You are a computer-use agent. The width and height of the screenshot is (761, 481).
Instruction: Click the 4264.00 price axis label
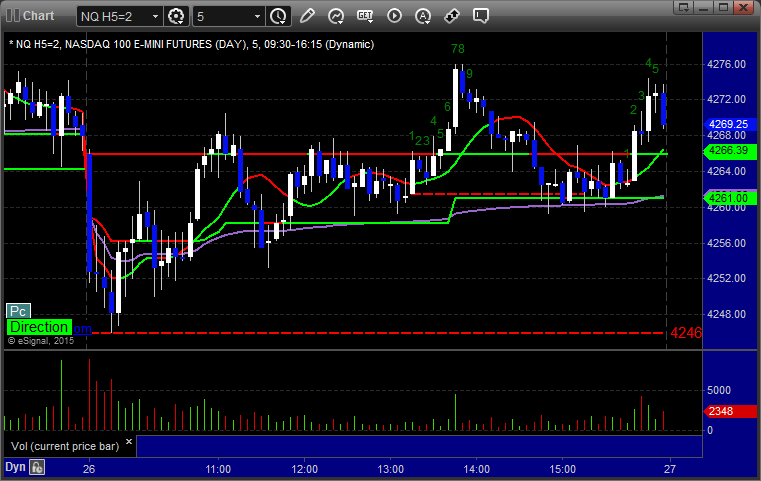click(x=727, y=171)
